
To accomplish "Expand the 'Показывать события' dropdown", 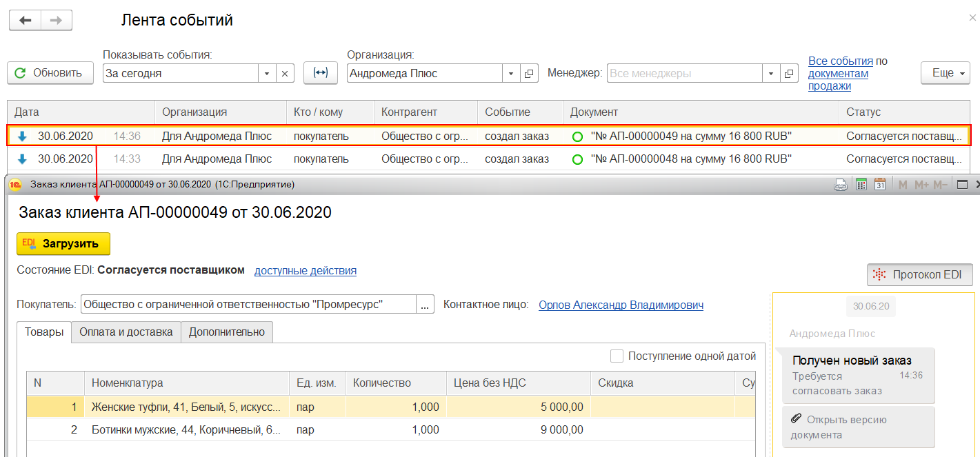I will click(267, 73).
